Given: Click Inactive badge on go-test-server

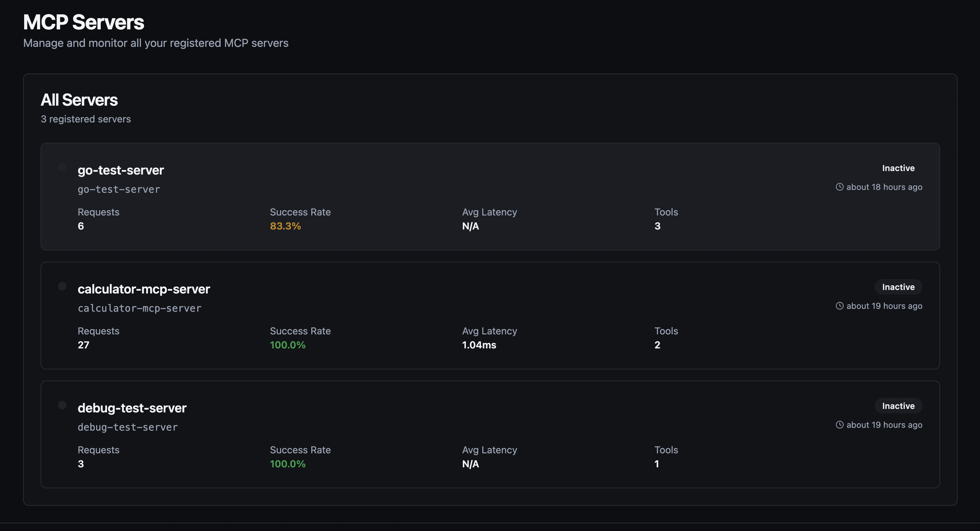Looking at the screenshot, I should [898, 168].
